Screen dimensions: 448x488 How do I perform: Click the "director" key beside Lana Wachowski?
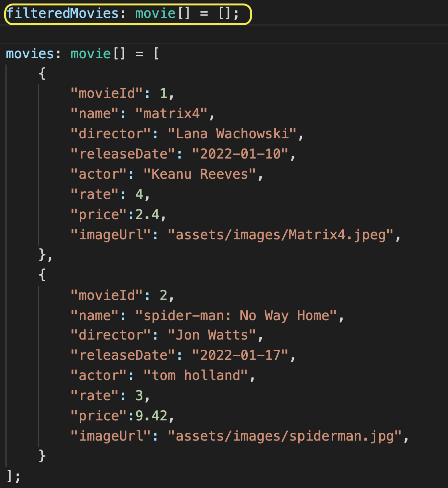tap(111, 134)
